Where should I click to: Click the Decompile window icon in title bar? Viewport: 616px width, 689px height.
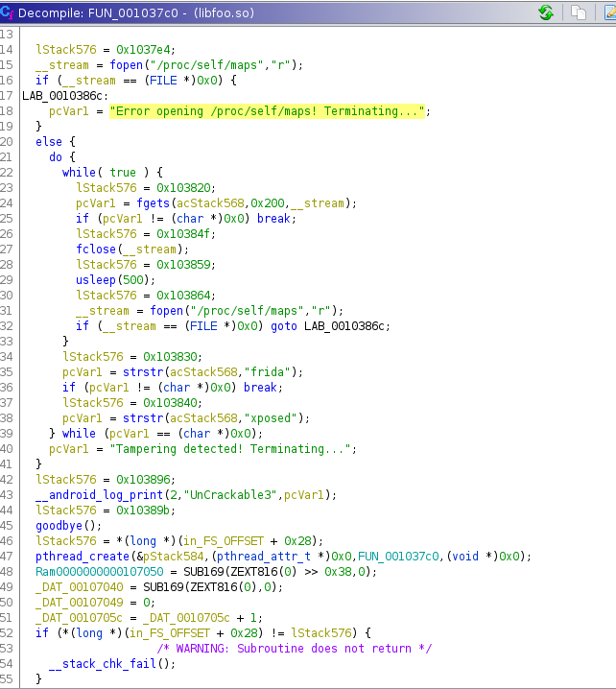pyautogui.click(x=9, y=12)
